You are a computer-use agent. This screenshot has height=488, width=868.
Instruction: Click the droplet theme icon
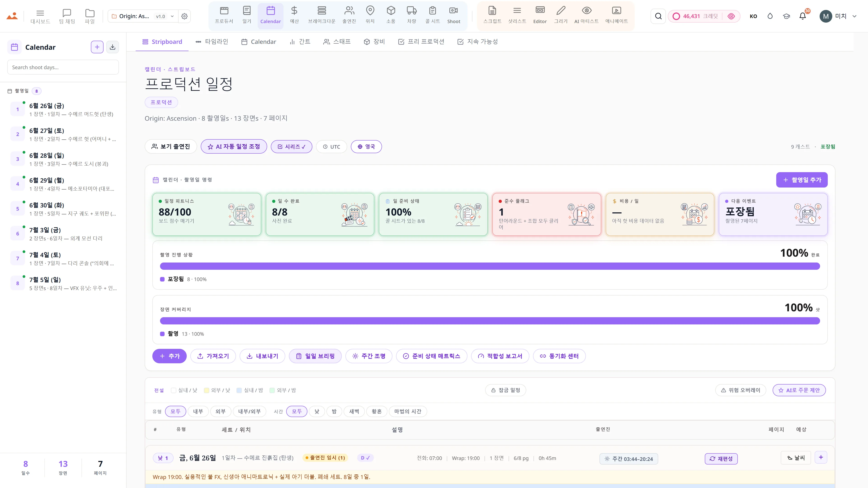[770, 16]
